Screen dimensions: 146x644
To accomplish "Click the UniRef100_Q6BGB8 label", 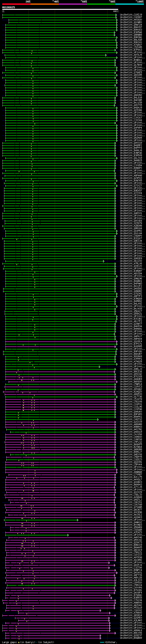I will [131, 450].
